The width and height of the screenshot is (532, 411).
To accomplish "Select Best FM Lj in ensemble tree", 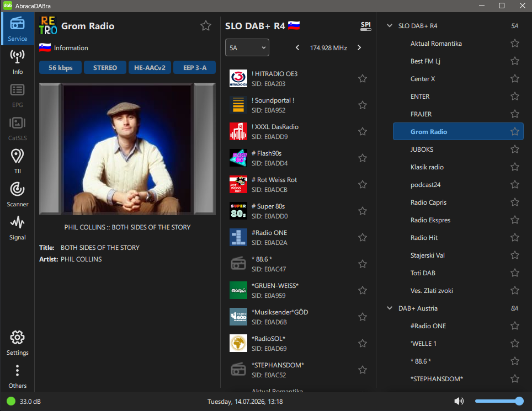I will point(458,61).
